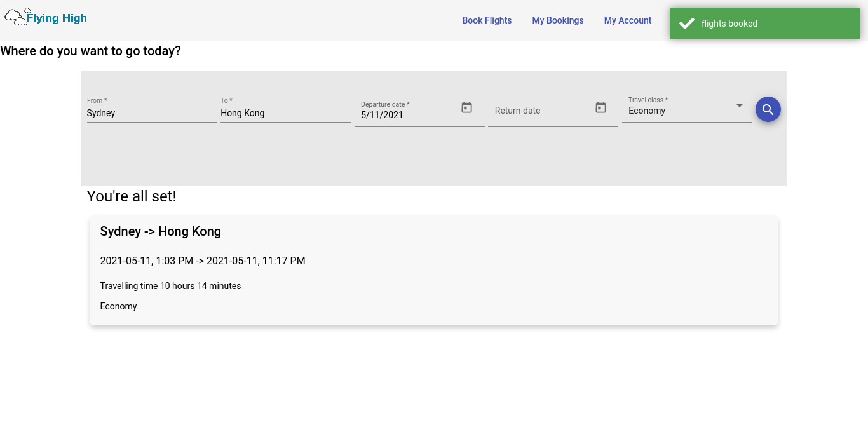Click Where do you want to go today? heading
Image resolution: width=868 pixels, height=441 pixels.
click(90, 51)
